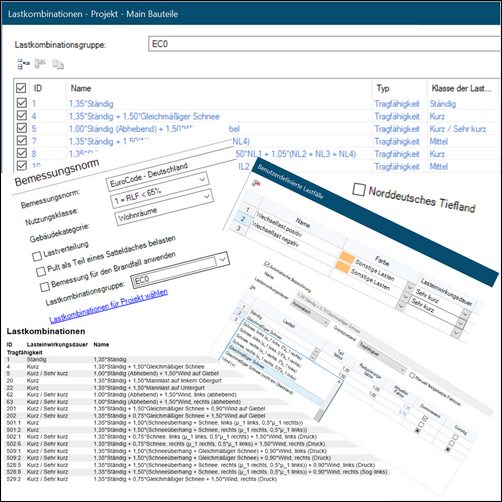Click the orange color swatch for Wechsellast negativ

coord(342,267)
